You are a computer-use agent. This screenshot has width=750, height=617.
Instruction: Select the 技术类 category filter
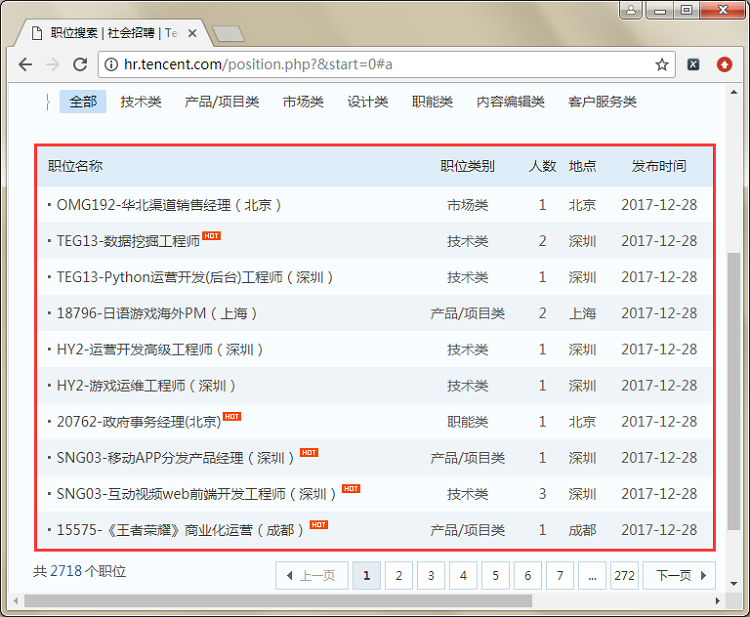click(x=141, y=101)
